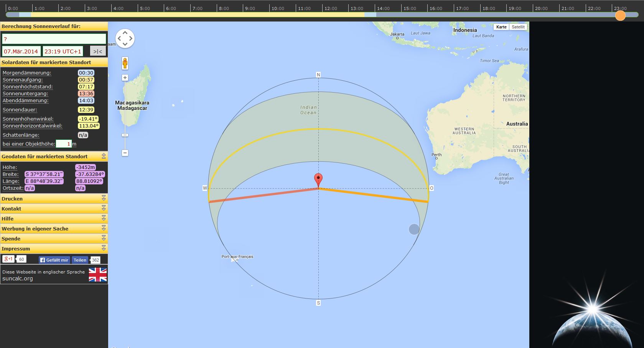Click the Sonnenhorizontalwinkel label

[32, 126]
